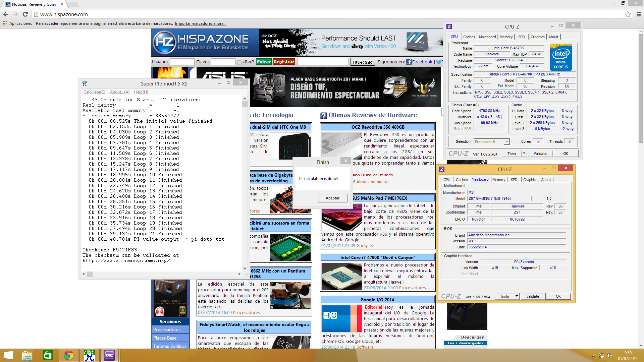Click the bookmark star icon in address bar

628,14
